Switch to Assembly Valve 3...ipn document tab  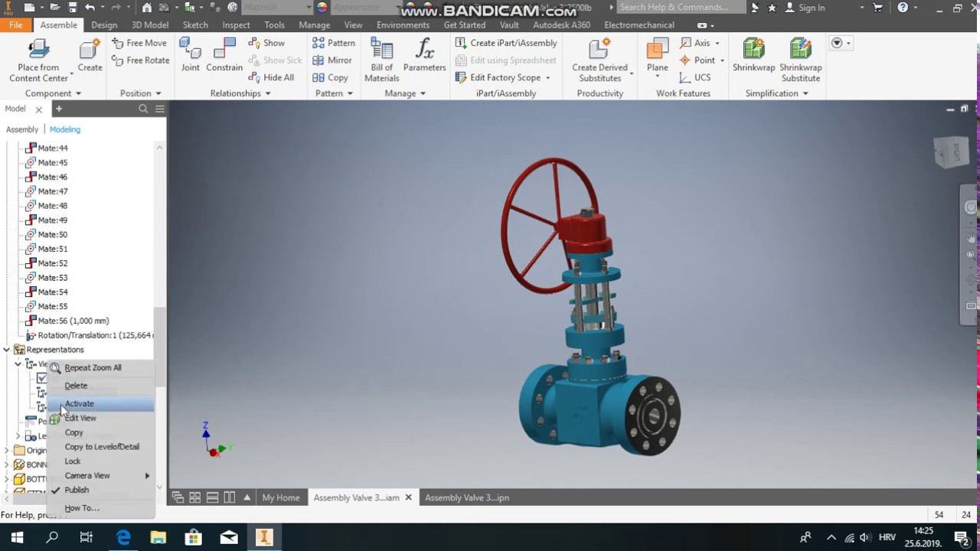pos(467,497)
